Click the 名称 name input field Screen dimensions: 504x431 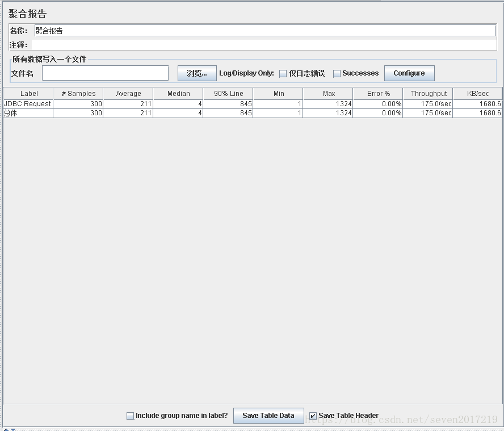265,31
